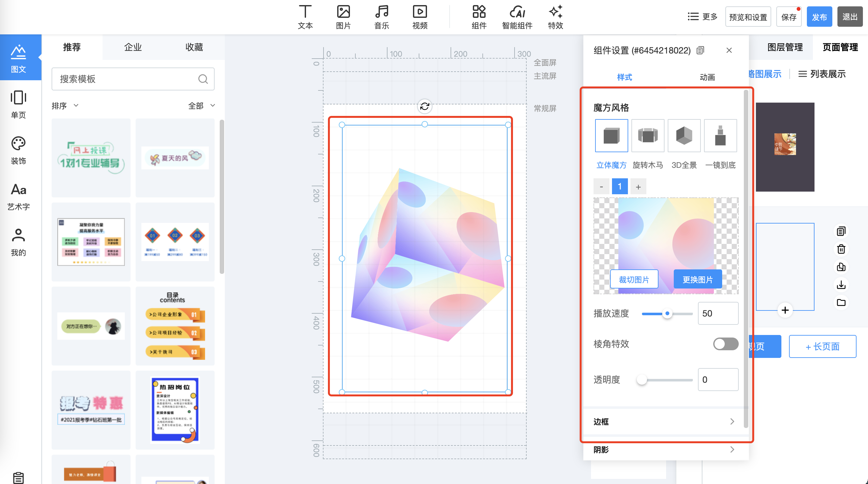Copy the component ID icon
Viewport: 868px width, 484px height.
pos(700,51)
